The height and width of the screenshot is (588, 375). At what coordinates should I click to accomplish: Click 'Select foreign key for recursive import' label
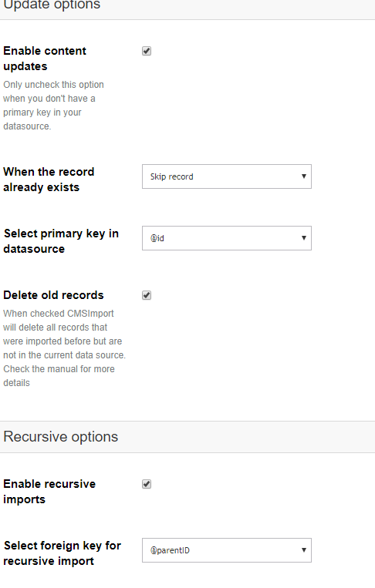pos(62,553)
